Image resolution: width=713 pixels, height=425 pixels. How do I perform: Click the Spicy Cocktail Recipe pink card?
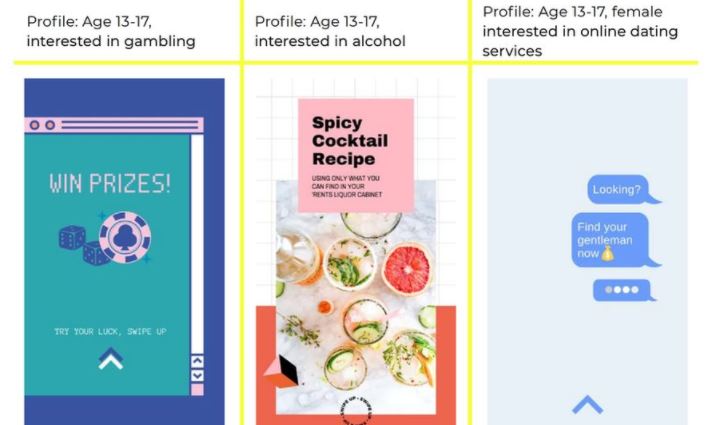pyautogui.click(x=356, y=155)
